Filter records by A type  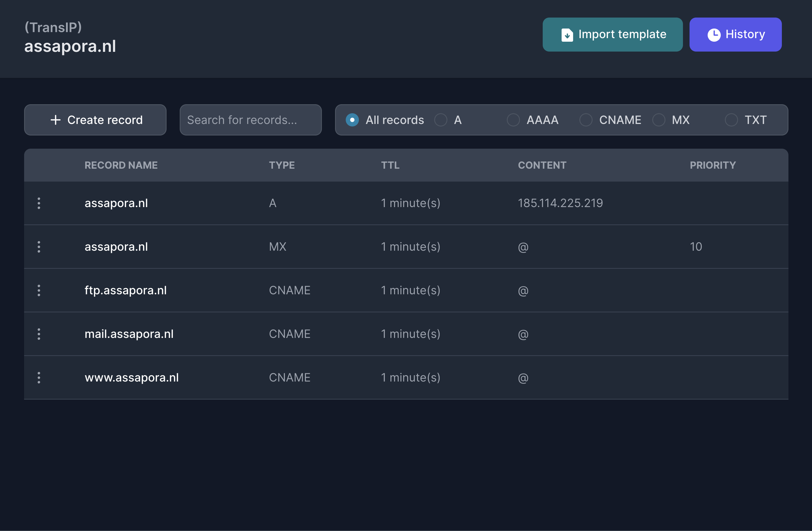pyautogui.click(x=441, y=120)
